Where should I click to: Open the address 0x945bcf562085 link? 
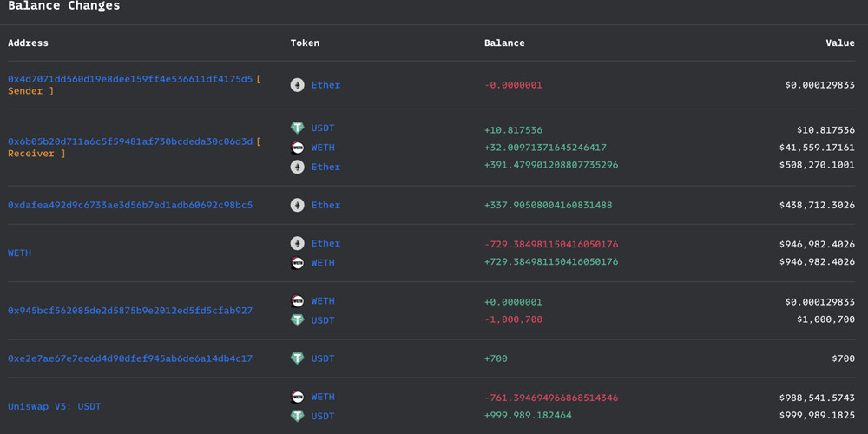coord(130,311)
